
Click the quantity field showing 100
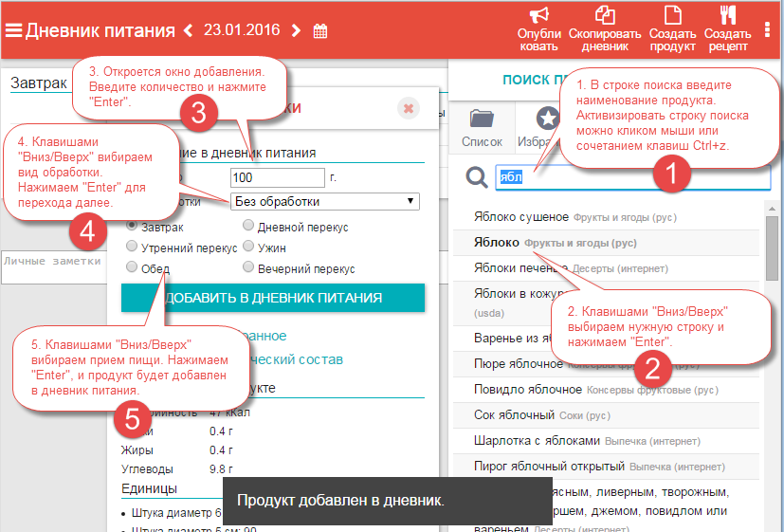pyautogui.click(x=277, y=177)
